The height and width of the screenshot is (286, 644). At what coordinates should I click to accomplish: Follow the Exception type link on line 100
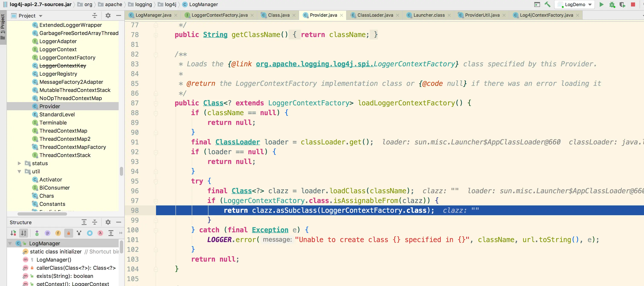(270, 230)
